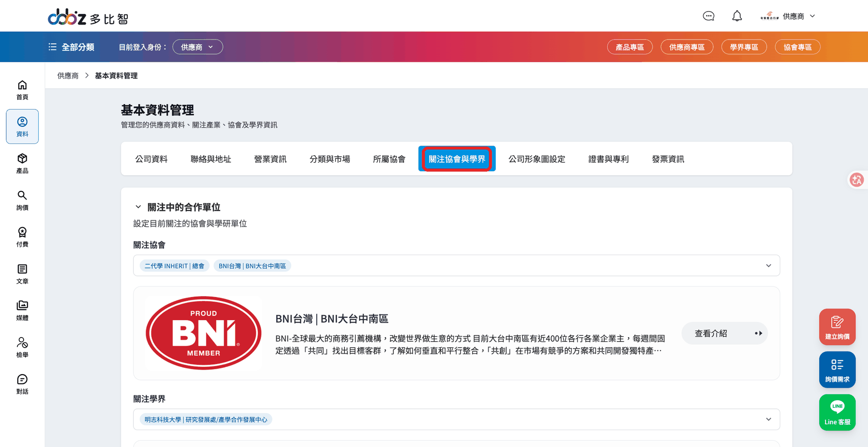Select 資料 in the sidebar
This screenshot has width=868, height=447.
pyautogui.click(x=22, y=126)
